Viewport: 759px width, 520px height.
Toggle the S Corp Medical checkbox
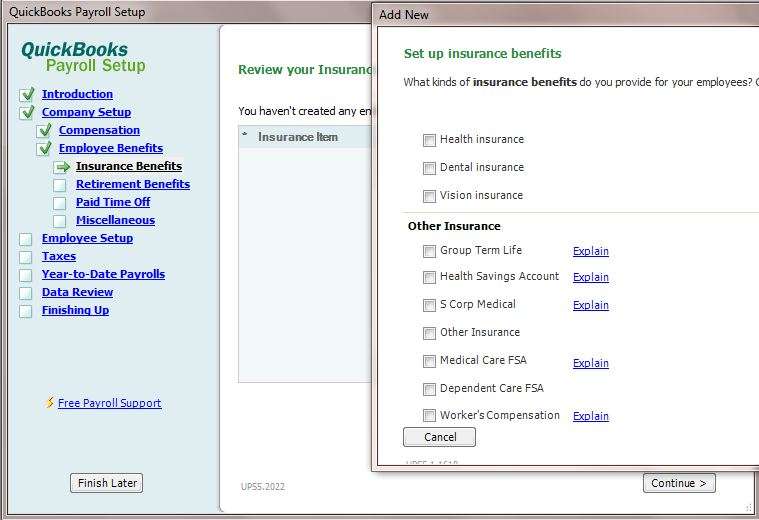click(429, 305)
